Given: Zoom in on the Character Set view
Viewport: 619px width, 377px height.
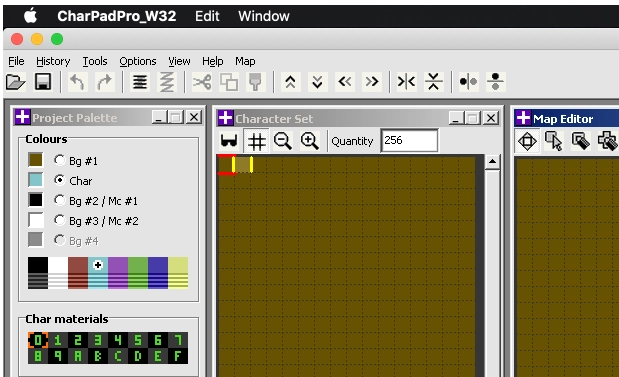Looking at the screenshot, I should click(310, 141).
